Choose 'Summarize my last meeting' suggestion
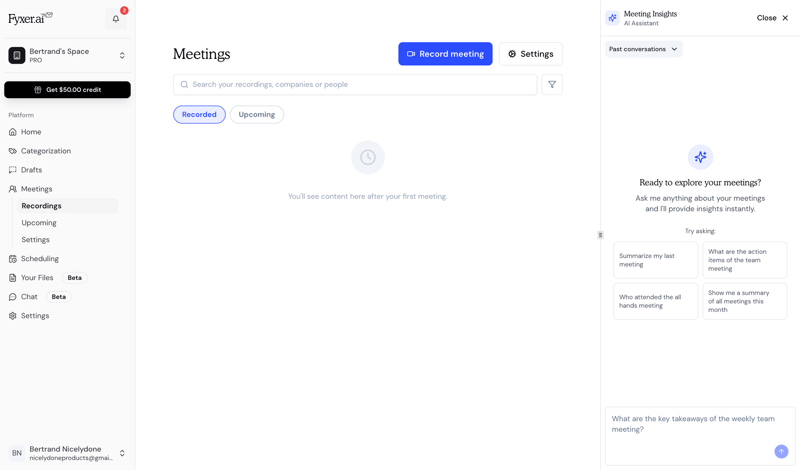This screenshot has height=470, width=800. [x=656, y=260]
